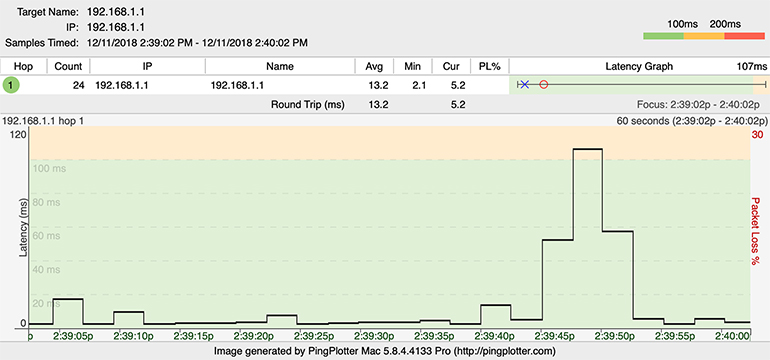Click the Samples Timed date range text
Screen dimensions: 770x360
[x=197, y=43]
